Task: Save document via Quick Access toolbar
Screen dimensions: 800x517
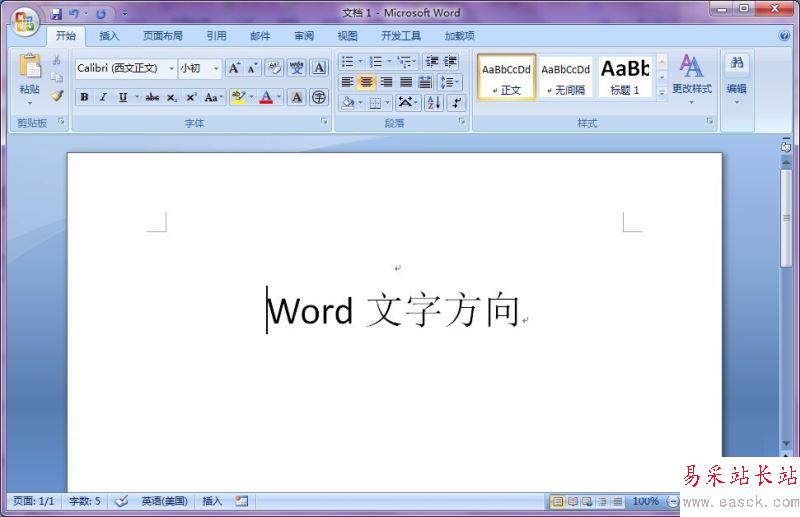Action: click(57, 14)
